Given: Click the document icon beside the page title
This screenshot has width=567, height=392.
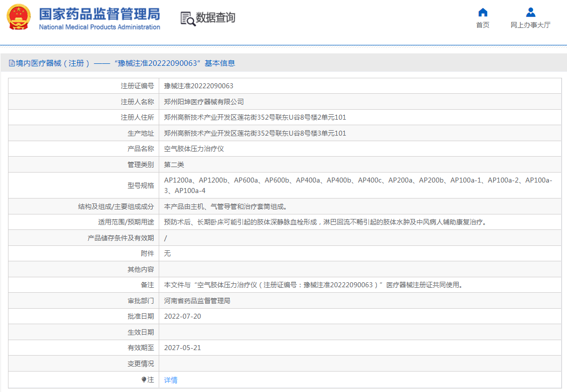Looking at the screenshot, I should click(11, 62).
